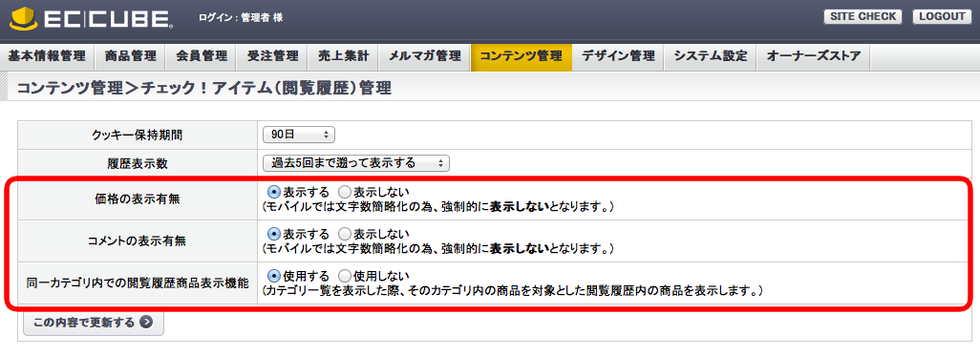Open the 基本情報管理 tab
The image size is (980, 356).
pos(47,57)
